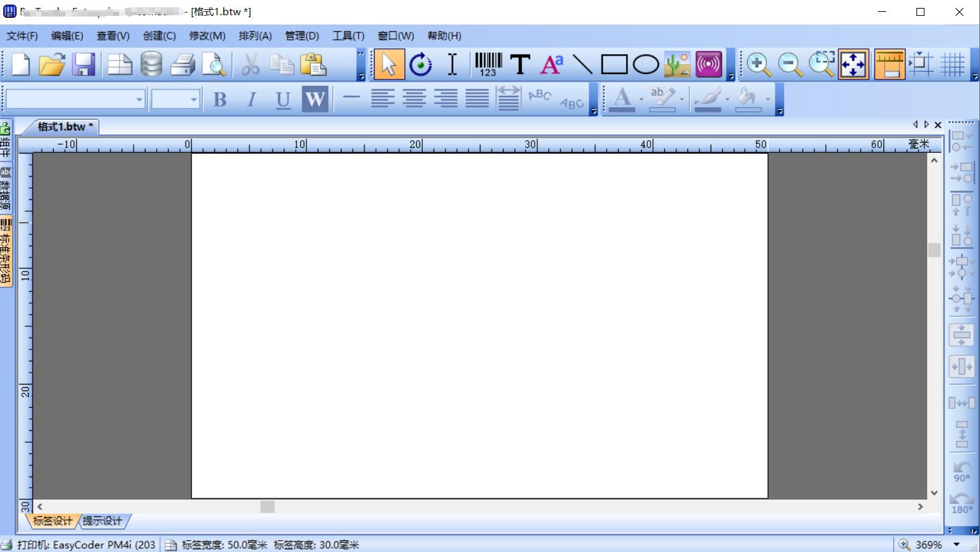Insert a picture object
Viewport: 980px width, 552px height.
[x=677, y=64]
